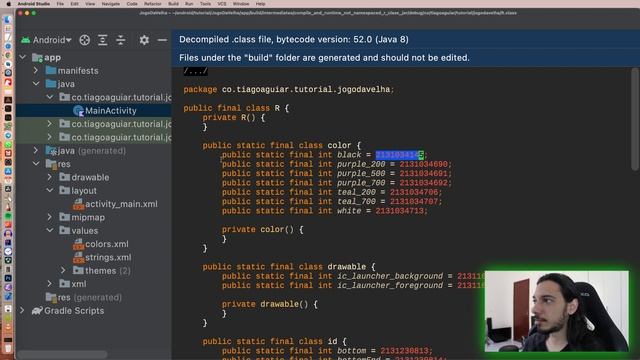Select activity_main.xml file
Viewport: 640px width, 360px height.
121,204
